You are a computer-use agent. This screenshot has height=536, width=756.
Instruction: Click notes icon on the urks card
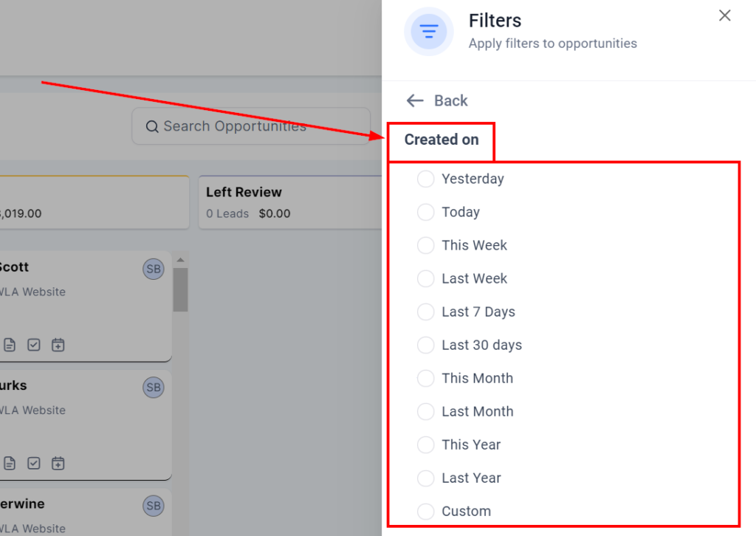click(x=10, y=464)
